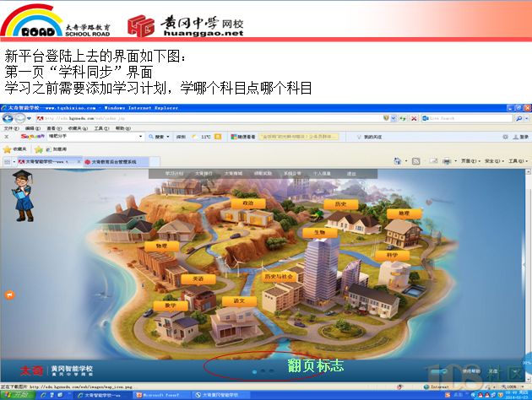Select the 英语 subject label

coord(198,279)
